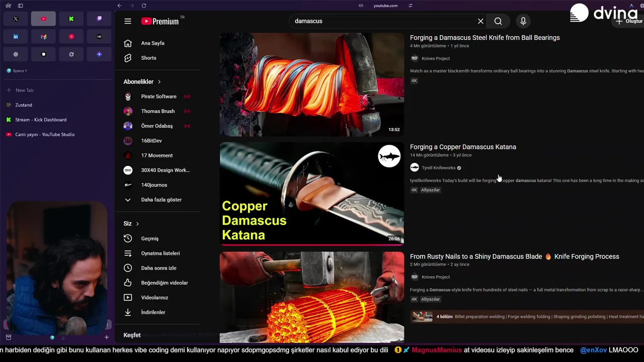Open the Grok pinned tab
This screenshot has height=362, width=644.
click(71, 54)
